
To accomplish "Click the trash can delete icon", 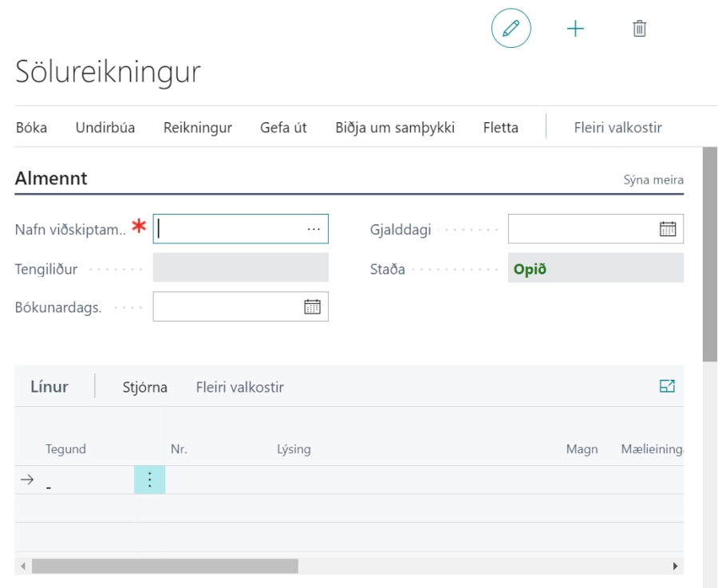I will pos(639,29).
